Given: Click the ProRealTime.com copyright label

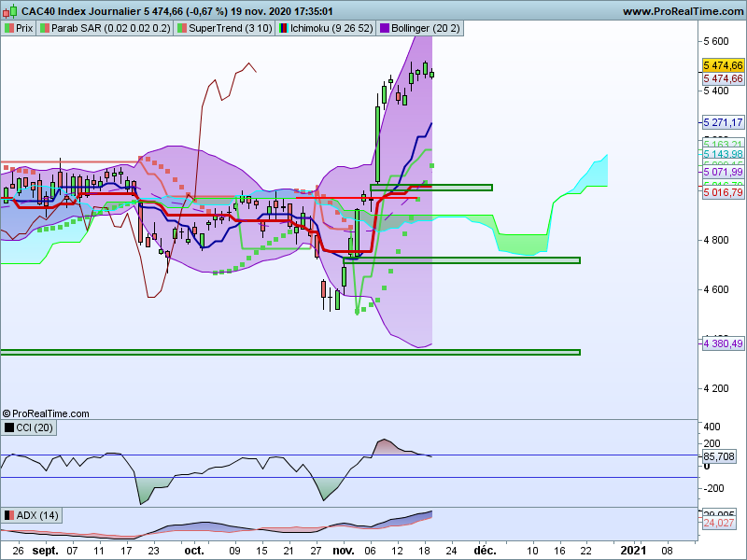Looking at the screenshot, I should pos(46,413).
